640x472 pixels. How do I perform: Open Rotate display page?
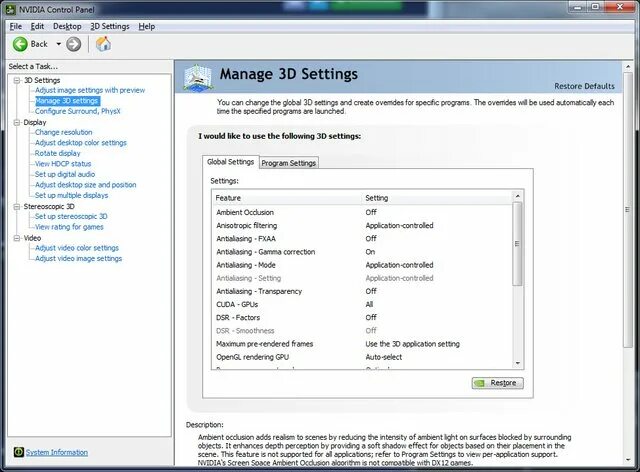(x=57, y=153)
